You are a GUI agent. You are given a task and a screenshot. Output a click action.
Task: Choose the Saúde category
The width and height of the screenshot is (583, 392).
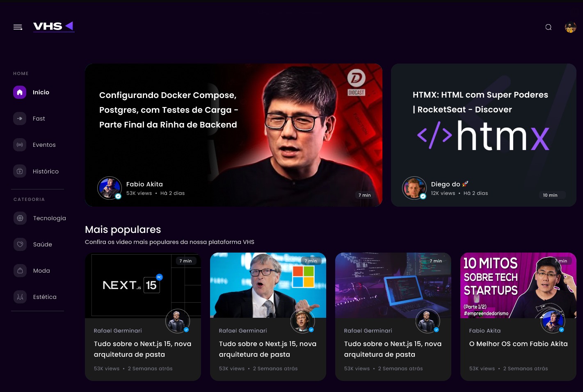pyautogui.click(x=43, y=244)
